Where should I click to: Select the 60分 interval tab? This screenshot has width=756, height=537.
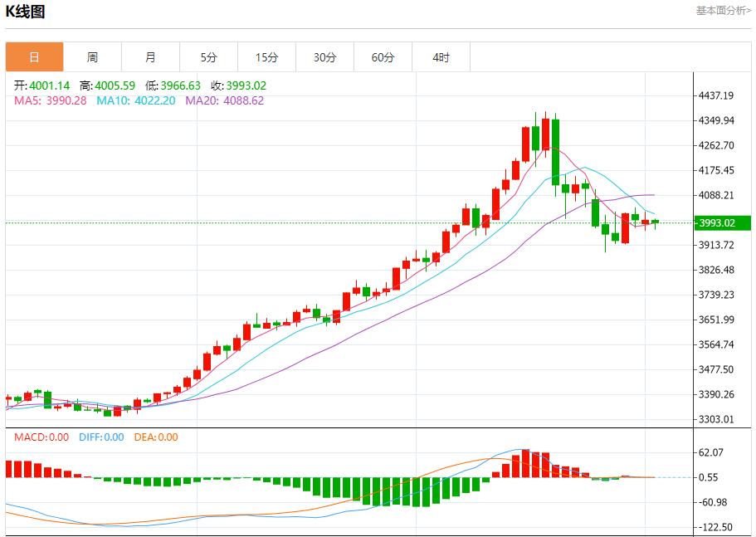tap(383, 57)
